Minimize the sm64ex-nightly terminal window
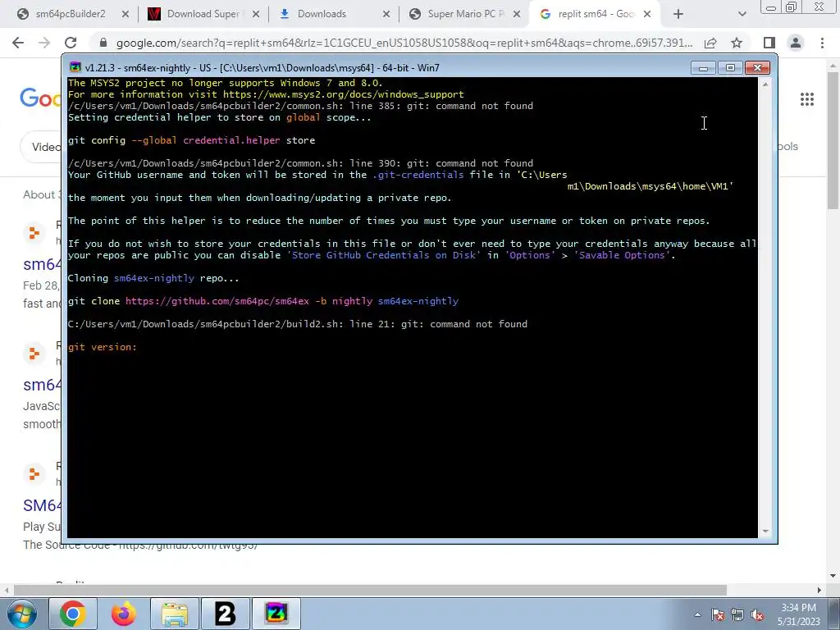The image size is (840, 630). (x=703, y=68)
